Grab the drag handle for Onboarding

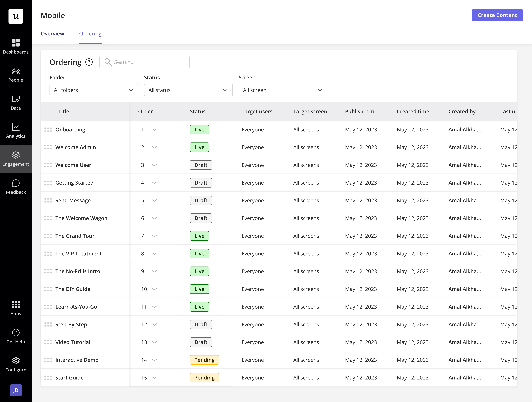[48, 129]
